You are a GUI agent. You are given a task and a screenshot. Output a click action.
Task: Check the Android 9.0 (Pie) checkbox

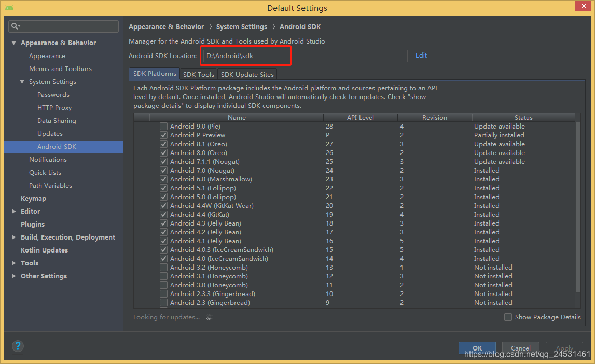(x=163, y=127)
